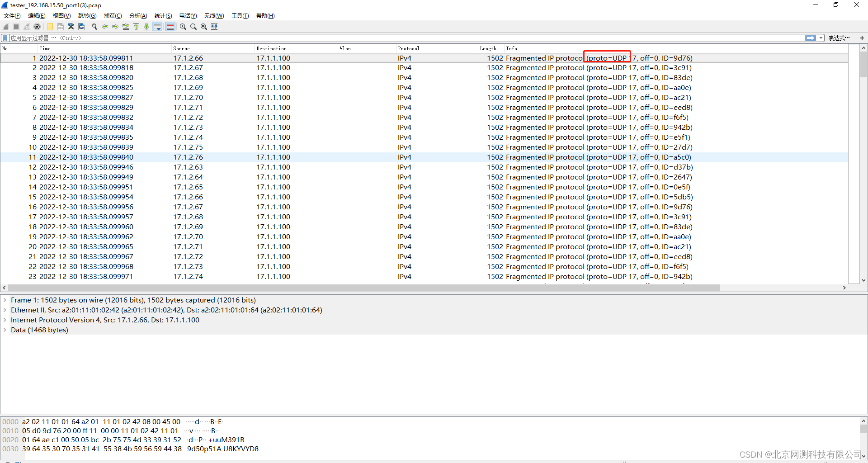Open the 捕获(C) menu

tap(113, 16)
